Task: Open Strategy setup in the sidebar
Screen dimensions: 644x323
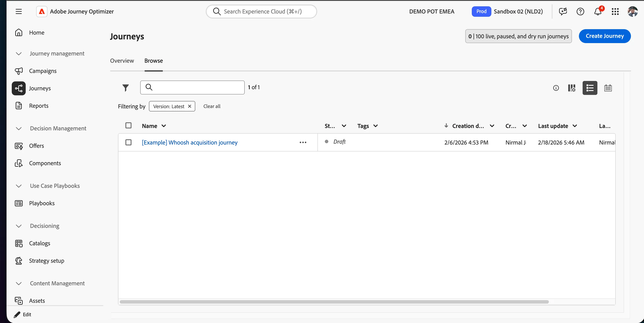Action: [x=47, y=261]
